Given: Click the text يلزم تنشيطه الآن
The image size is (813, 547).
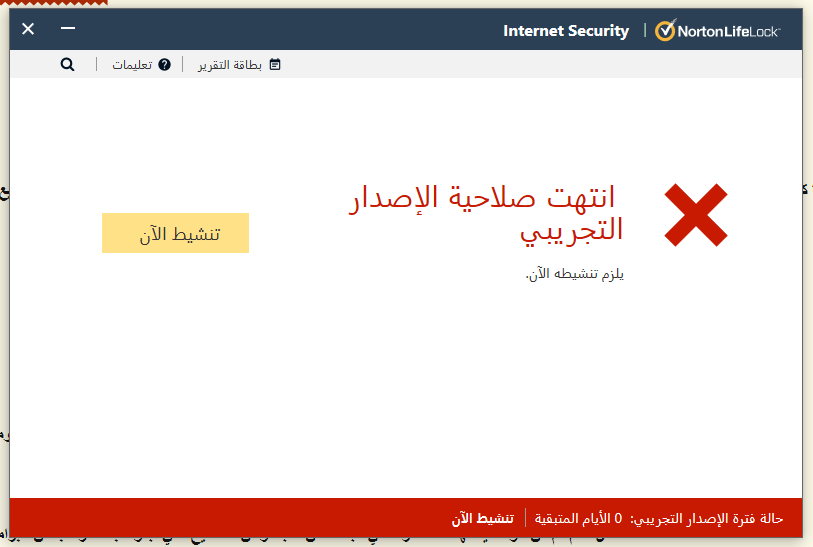Looking at the screenshot, I should coord(574,273).
